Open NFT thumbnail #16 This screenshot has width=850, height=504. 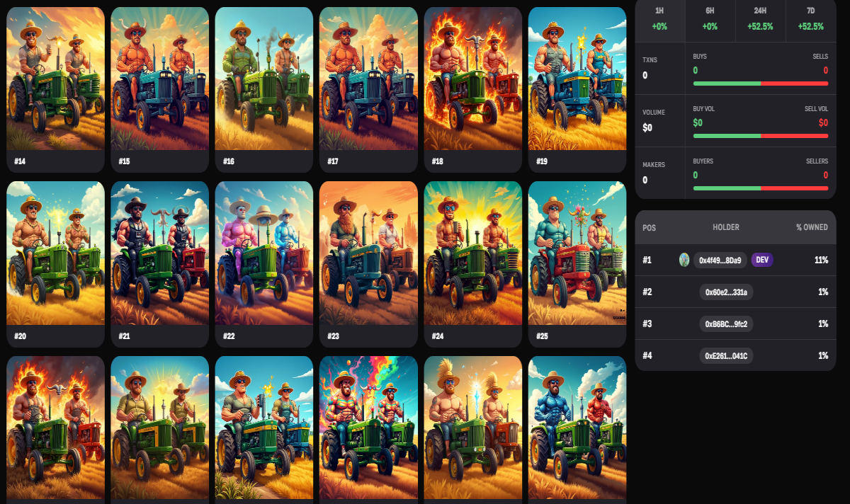[x=264, y=79]
